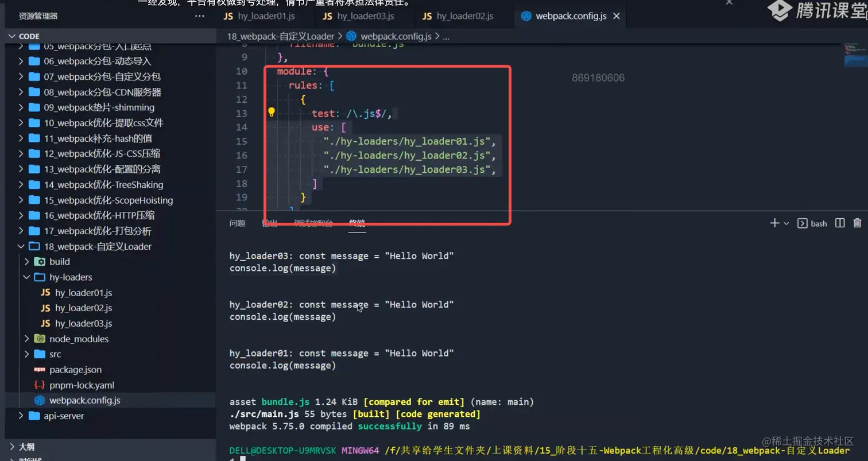Image resolution: width=868 pixels, height=461 pixels.
Task: Expand the 15_webpack优化-ScopeHoisting folder chevron
Action: pos(21,200)
